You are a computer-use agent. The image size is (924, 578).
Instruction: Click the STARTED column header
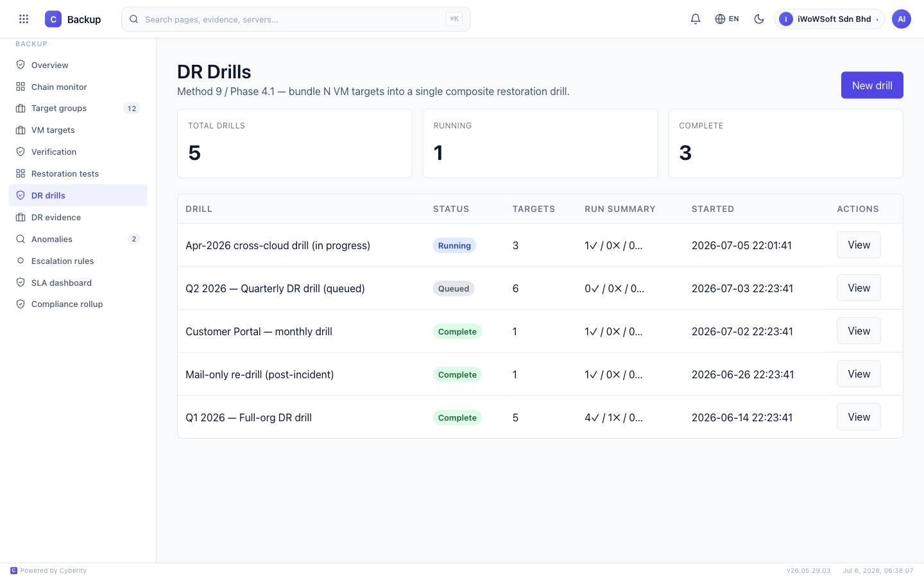coord(713,209)
